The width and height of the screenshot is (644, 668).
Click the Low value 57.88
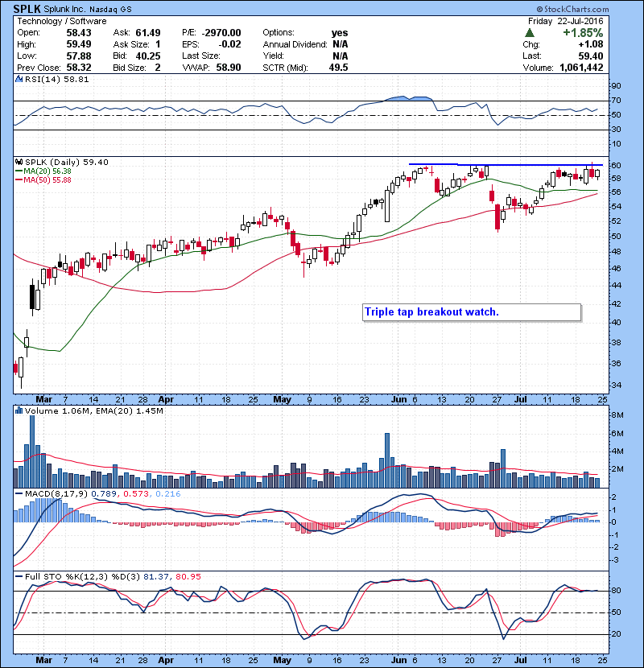point(79,56)
